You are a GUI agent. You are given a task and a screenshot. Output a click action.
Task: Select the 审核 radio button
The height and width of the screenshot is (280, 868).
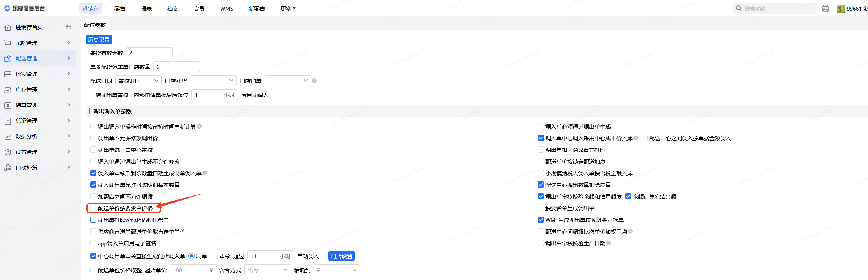point(215,256)
